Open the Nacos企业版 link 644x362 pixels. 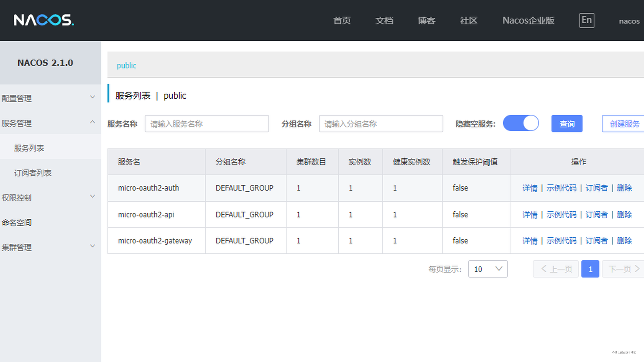(529, 21)
